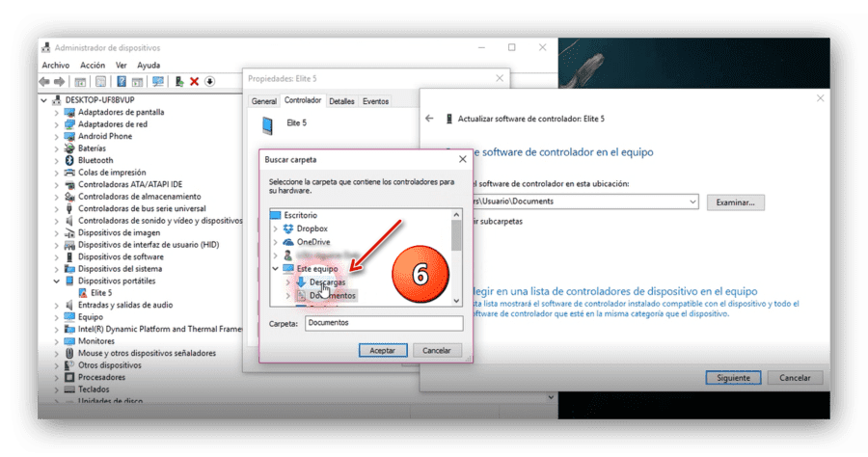Click Procesadores chip icon in device tree

69,377
